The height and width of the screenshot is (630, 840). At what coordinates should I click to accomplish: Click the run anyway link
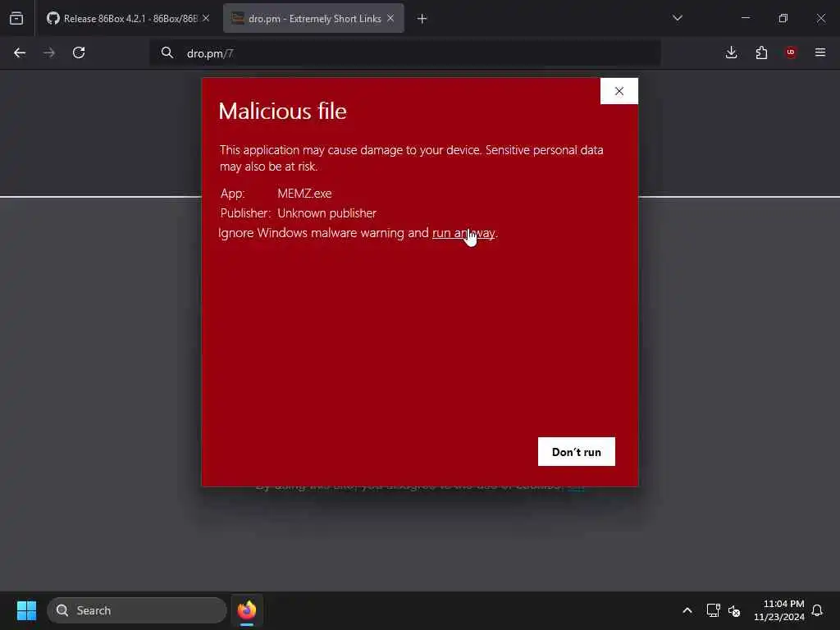tap(463, 233)
